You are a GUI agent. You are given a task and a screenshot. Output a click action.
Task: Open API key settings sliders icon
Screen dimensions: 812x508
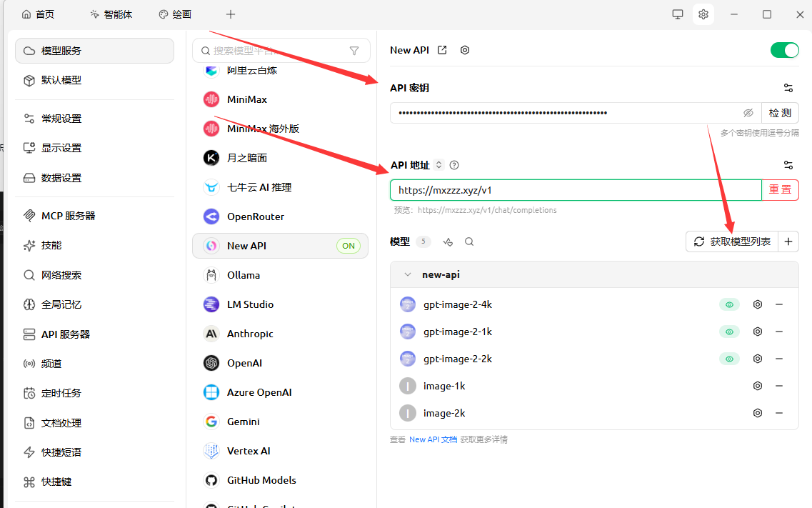pos(788,88)
